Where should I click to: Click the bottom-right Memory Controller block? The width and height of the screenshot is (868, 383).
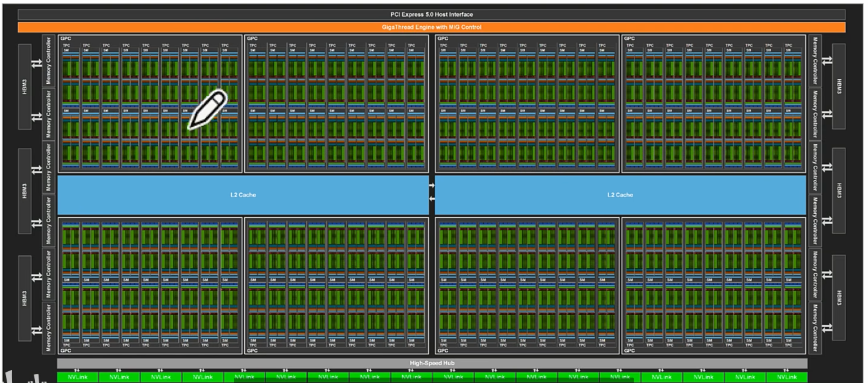click(x=815, y=327)
